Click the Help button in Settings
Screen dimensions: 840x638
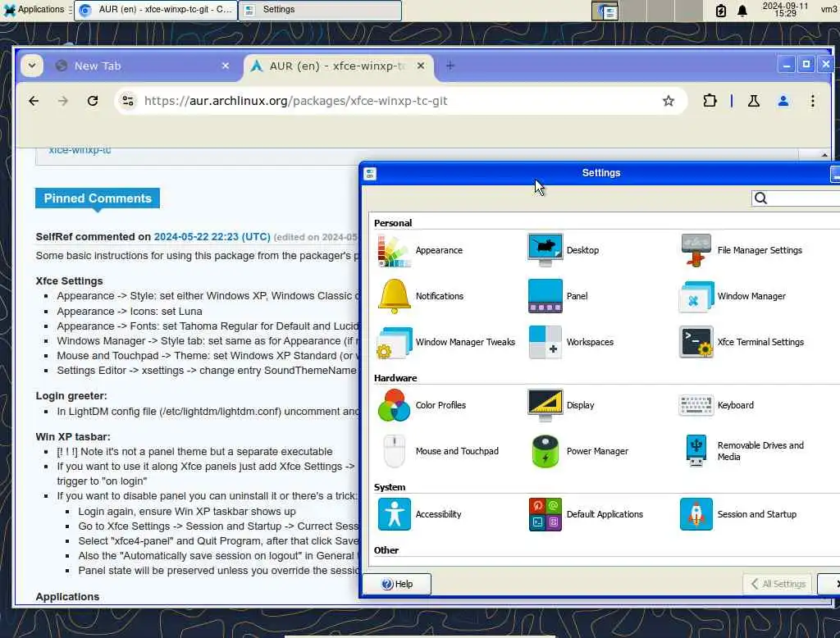tap(396, 584)
